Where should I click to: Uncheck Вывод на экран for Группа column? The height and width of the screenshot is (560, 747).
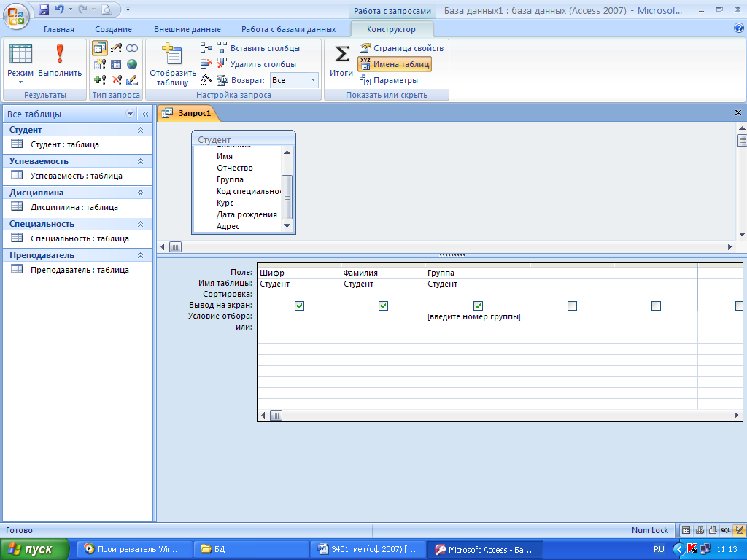click(478, 306)
